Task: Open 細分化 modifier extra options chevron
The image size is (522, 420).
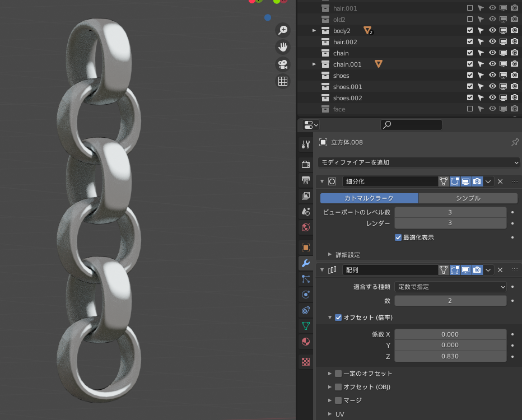Action: [x=488, y=181]
